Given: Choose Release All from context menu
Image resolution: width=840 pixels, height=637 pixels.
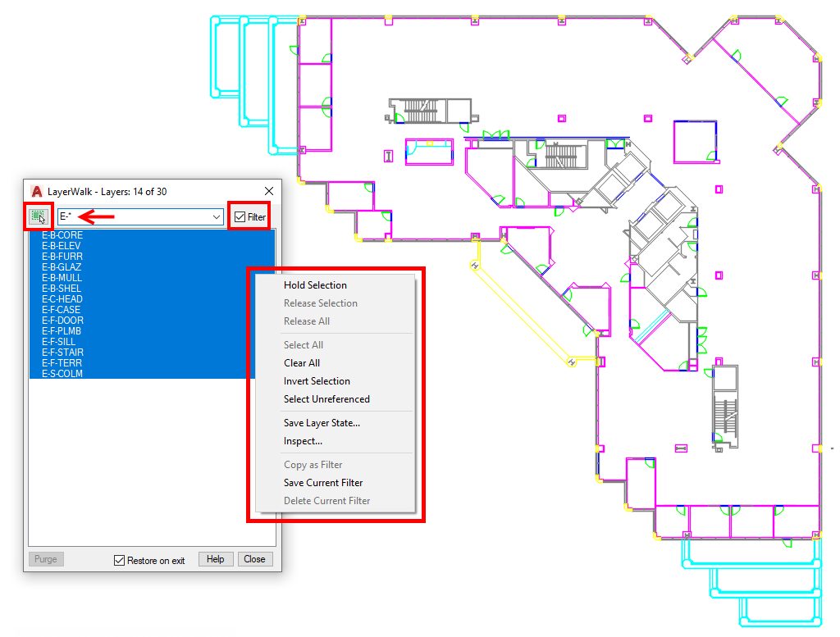Looking at the screenshot, I should click(x=307, y=321).
